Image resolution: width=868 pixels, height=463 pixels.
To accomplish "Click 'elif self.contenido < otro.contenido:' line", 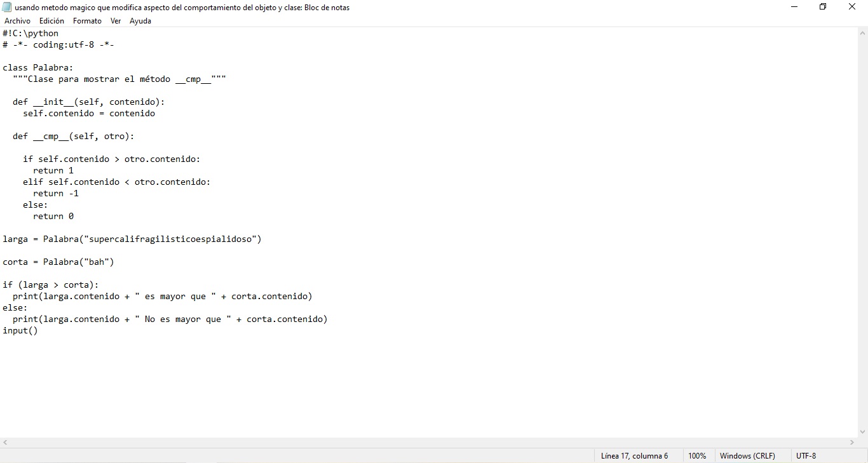I will [x=117, y=182].
